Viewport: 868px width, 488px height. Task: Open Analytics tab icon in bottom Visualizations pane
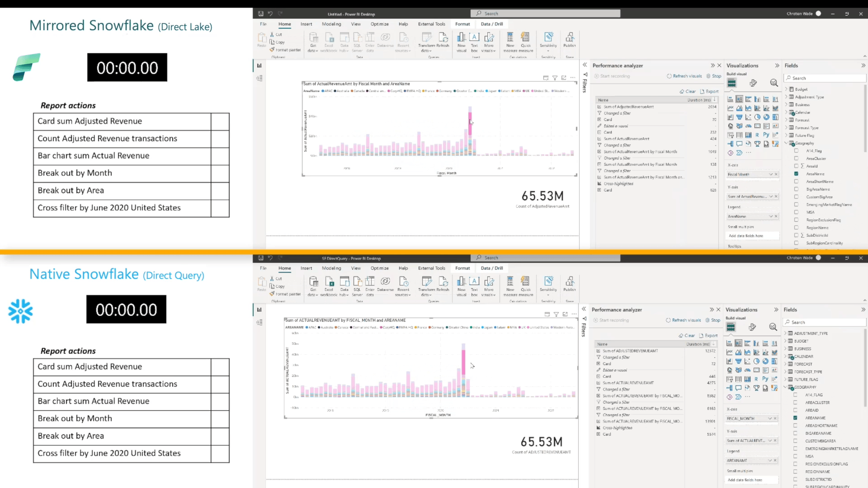click(x=773, y=327)
